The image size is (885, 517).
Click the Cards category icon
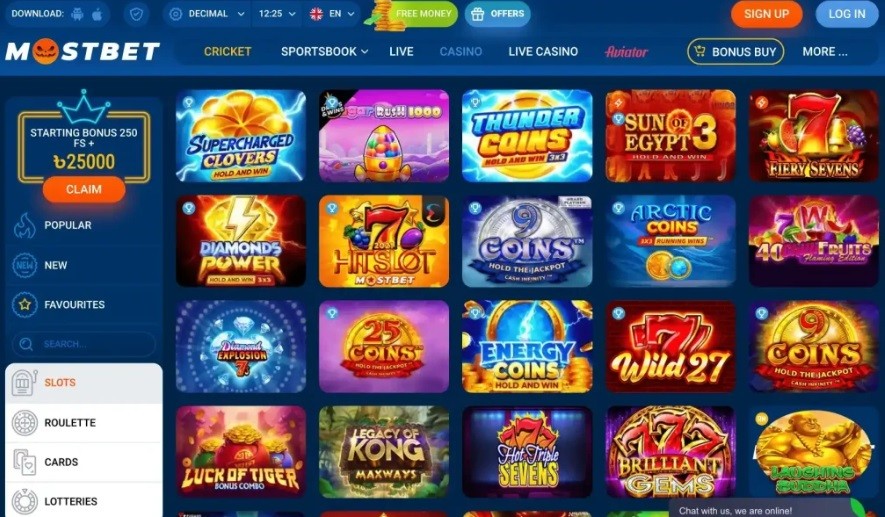click(x=24, y=462)
